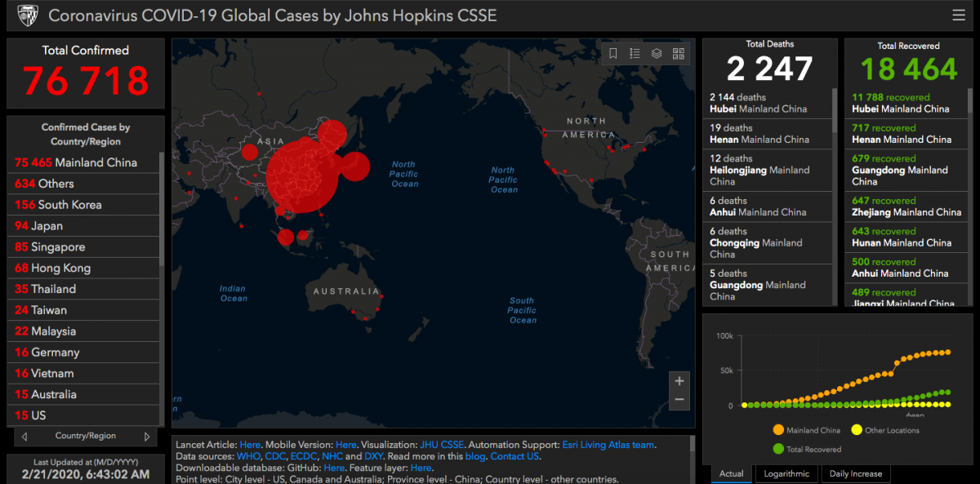Open the Esri Living Atlas team link
The width and height of the screenshot is (980, 484).
point(608,445)
